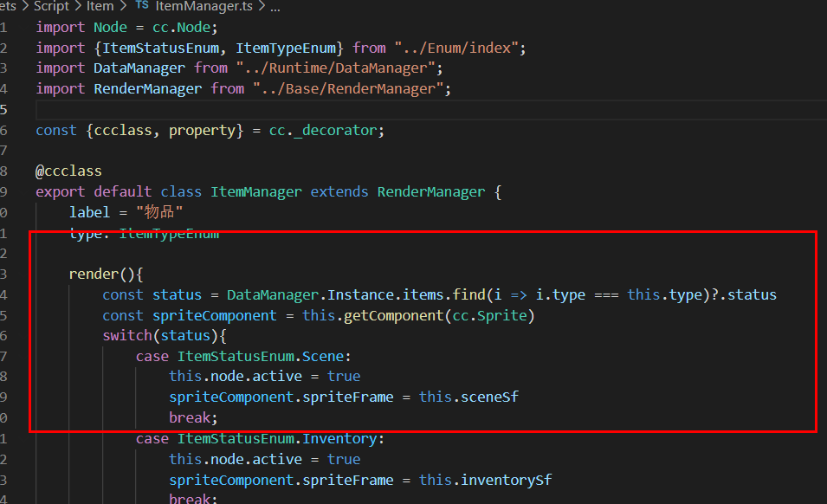Click the ItemManager.ts breadcrumb

pyautogui.click(x=204, y=6)
